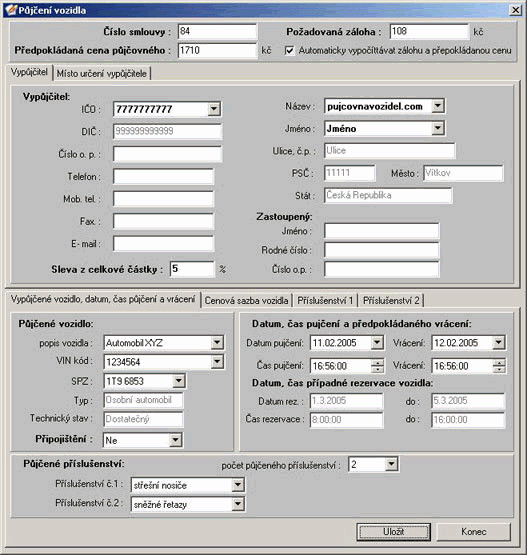Viewport: 527px width, 555px height.
Task: Open the Připojištění dropdown
Action: tap(175, 440)
